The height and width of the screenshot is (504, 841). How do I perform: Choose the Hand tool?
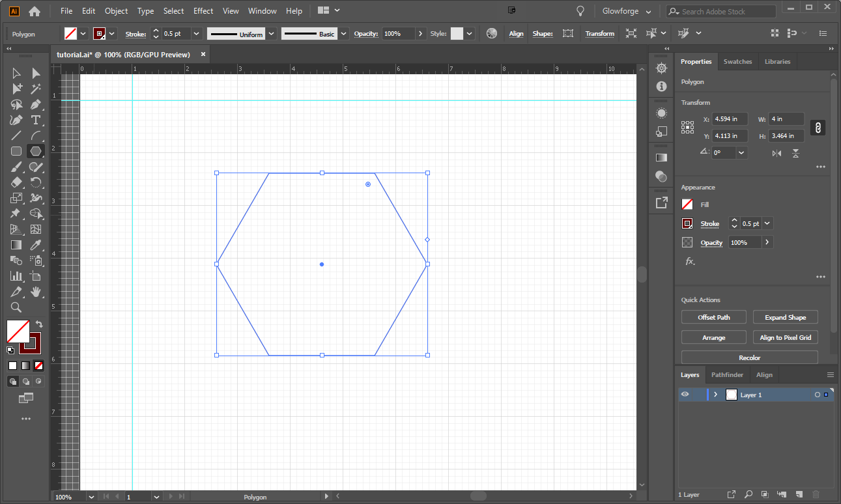coord(36,292)
